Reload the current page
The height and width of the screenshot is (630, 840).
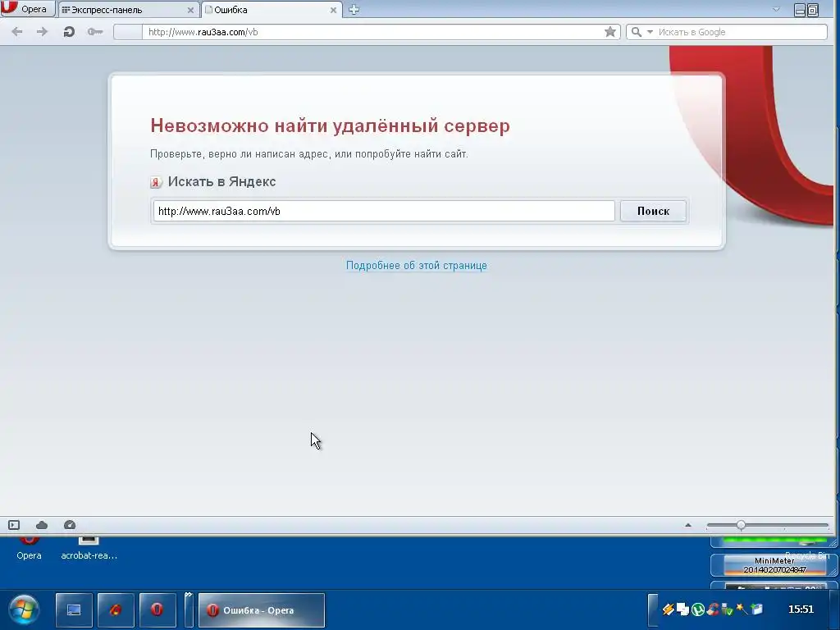coord(69,32)
